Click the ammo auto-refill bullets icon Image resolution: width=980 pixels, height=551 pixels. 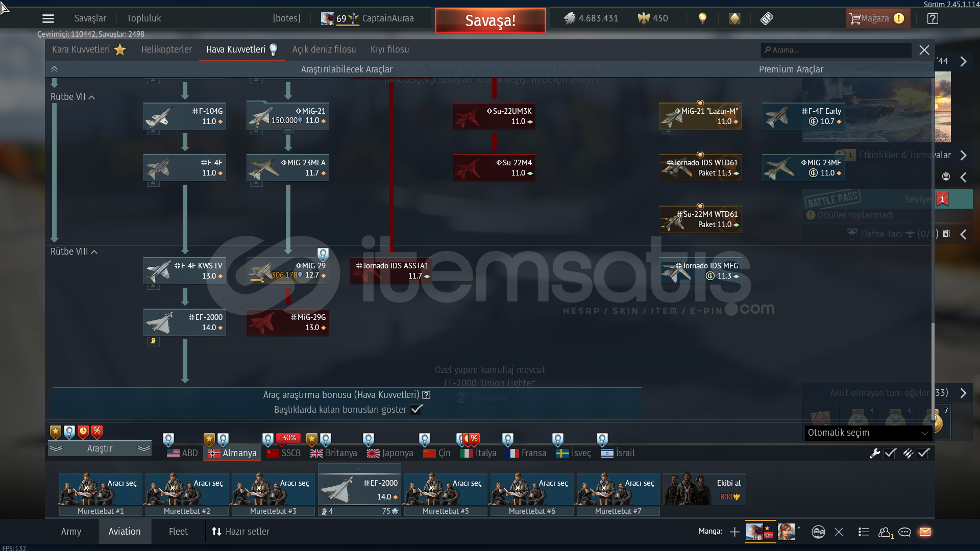pyautogui.click(x=908, y=453)
